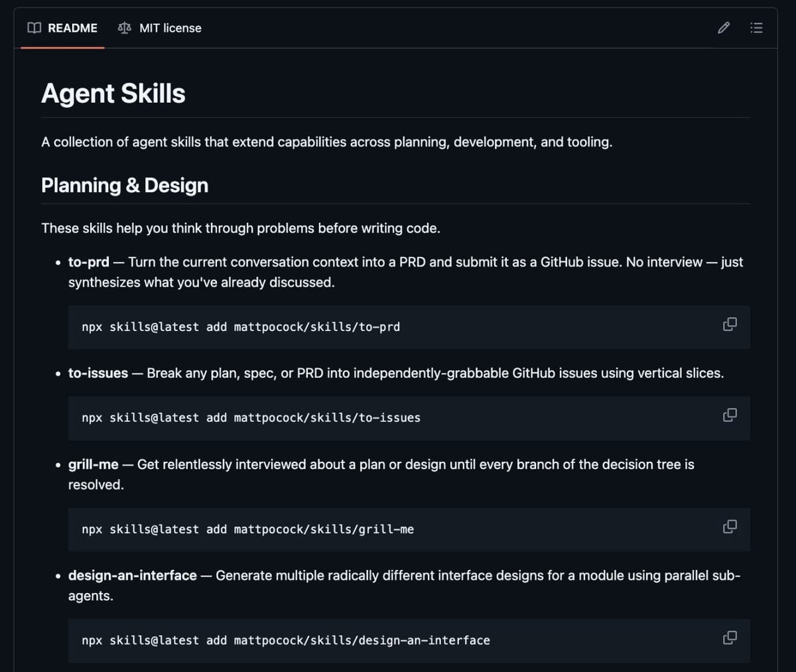Click the book icon beside README
The image size is (796, 672).
(x=34, y=28)
